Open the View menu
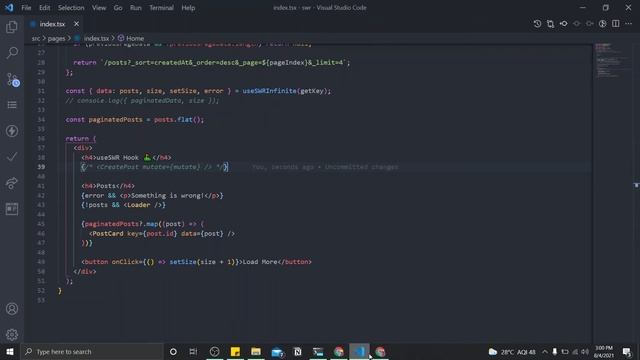This screenshot has height=360, width=640. [99, 8]
